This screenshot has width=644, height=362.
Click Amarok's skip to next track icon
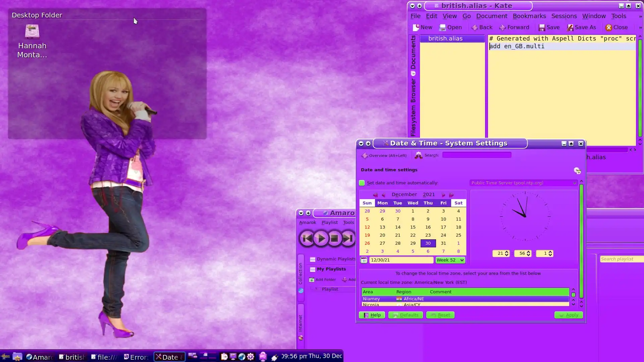pyautogui.click(x=348, y=238)
